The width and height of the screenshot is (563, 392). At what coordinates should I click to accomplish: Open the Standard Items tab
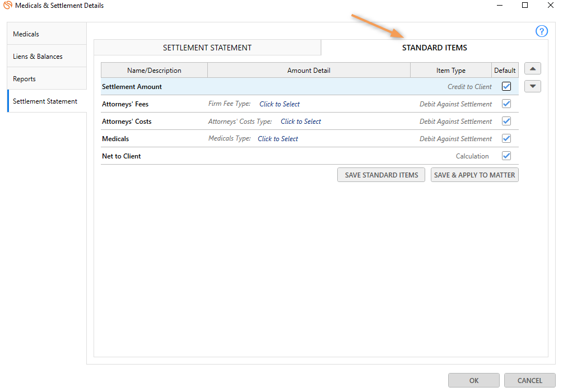click(x=434, y=48)
